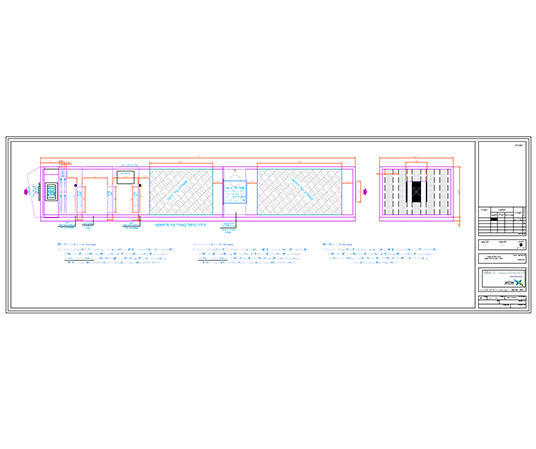Select the grey louvered unit at left end
The width and height of the screenshot is (536, 449).
point(51,192)
